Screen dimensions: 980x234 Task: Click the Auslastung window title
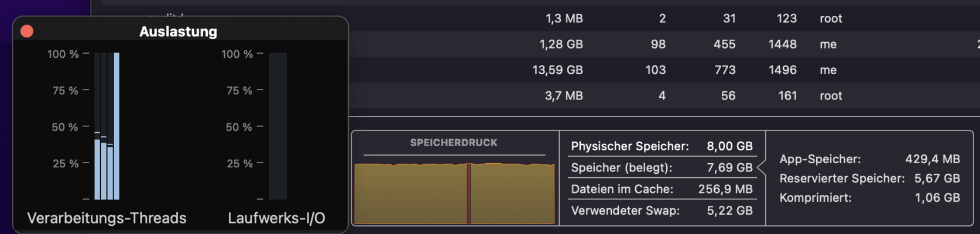pyautogui.click(x=178, y=32)
